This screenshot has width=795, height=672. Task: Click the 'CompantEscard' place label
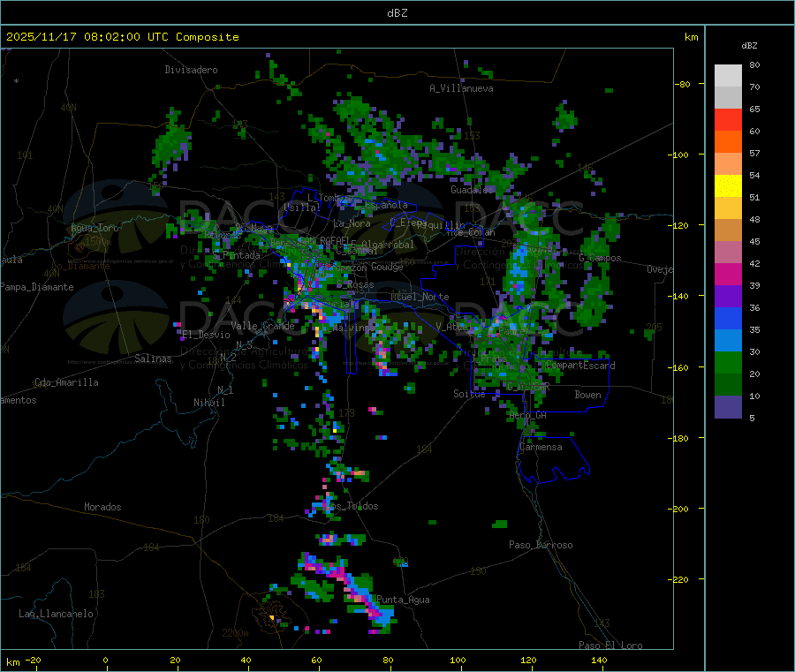(580, 366)
